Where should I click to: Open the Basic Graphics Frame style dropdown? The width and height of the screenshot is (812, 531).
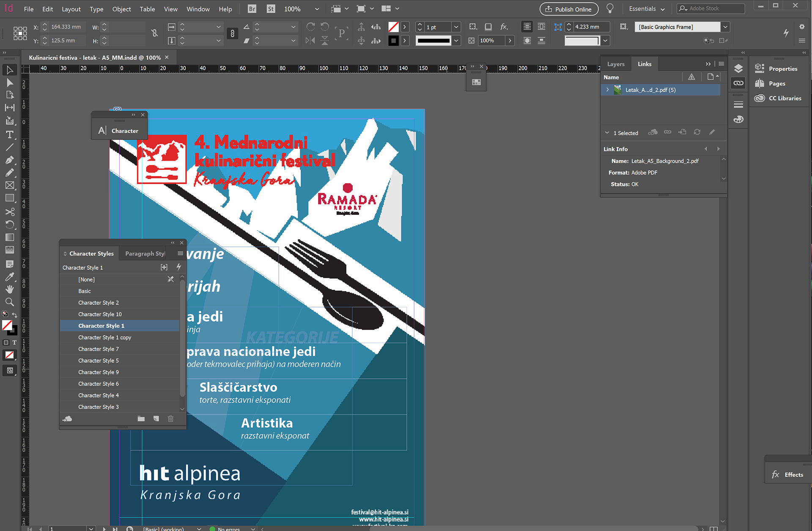click(x=725, y=27)
